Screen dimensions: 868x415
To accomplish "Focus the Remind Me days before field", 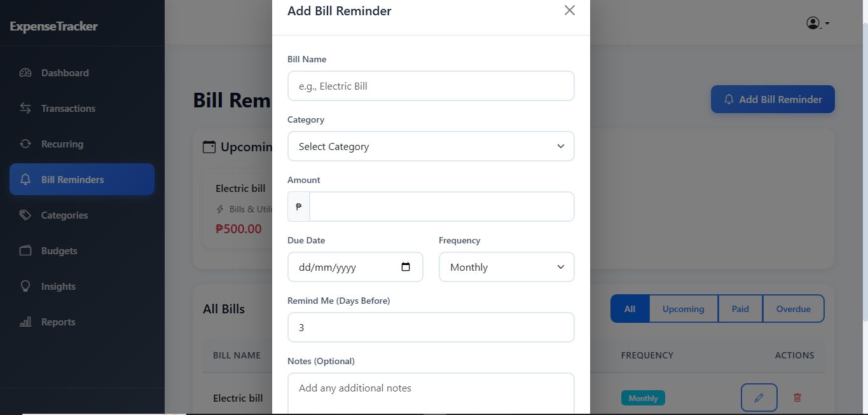I will click(x=431, y=327).
